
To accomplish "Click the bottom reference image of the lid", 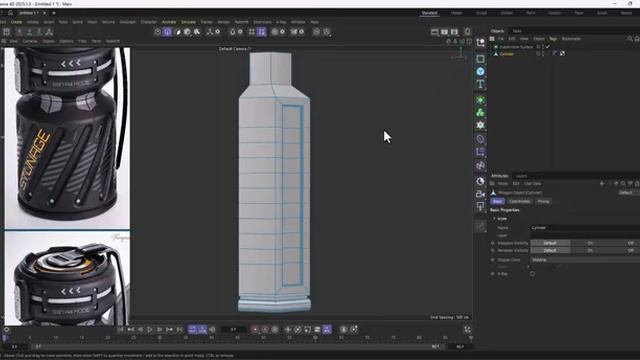I will coord(67,278).
